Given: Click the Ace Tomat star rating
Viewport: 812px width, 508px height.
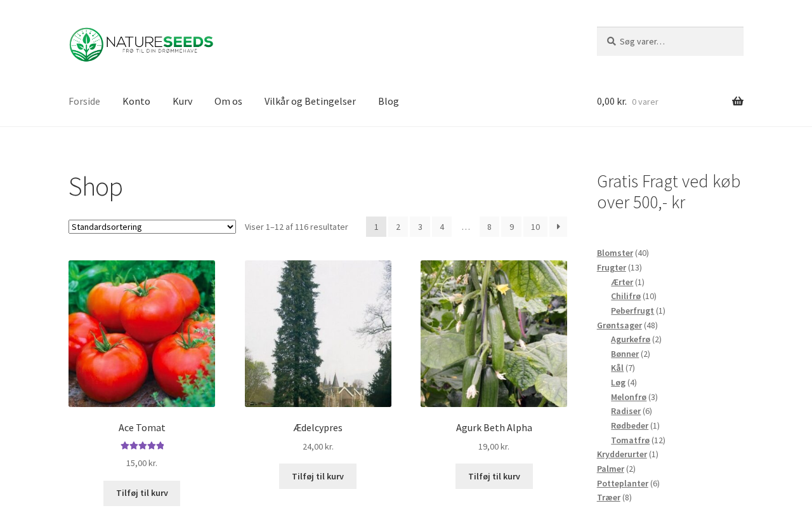Looking at the screenshot, I should click(x=142, y=446).
